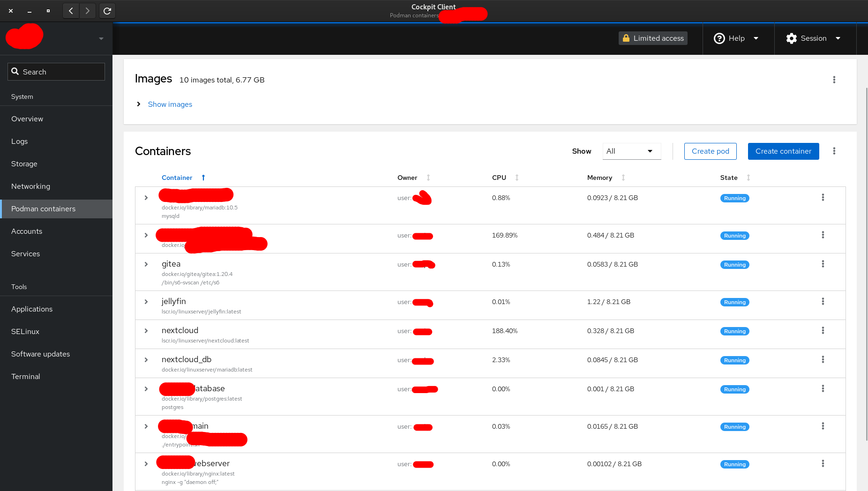
Task: Click the Container column header
Action: pos(177,178)
